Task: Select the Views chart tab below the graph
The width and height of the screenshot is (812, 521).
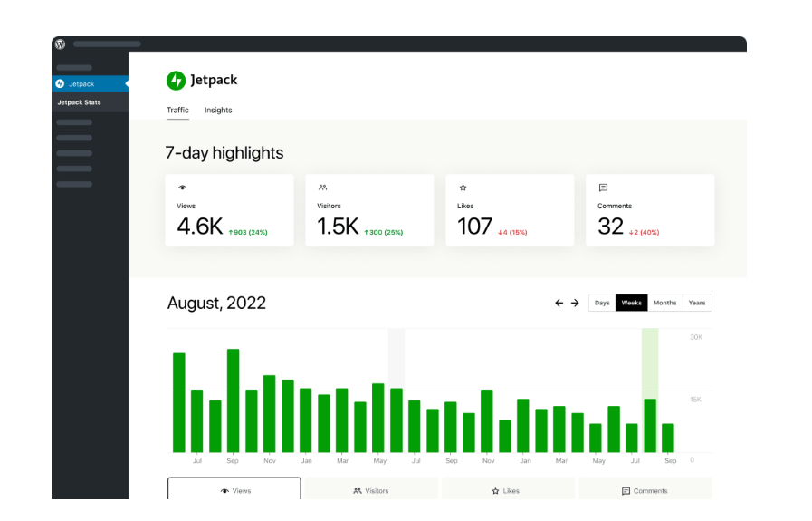Action: click(234, 489)
